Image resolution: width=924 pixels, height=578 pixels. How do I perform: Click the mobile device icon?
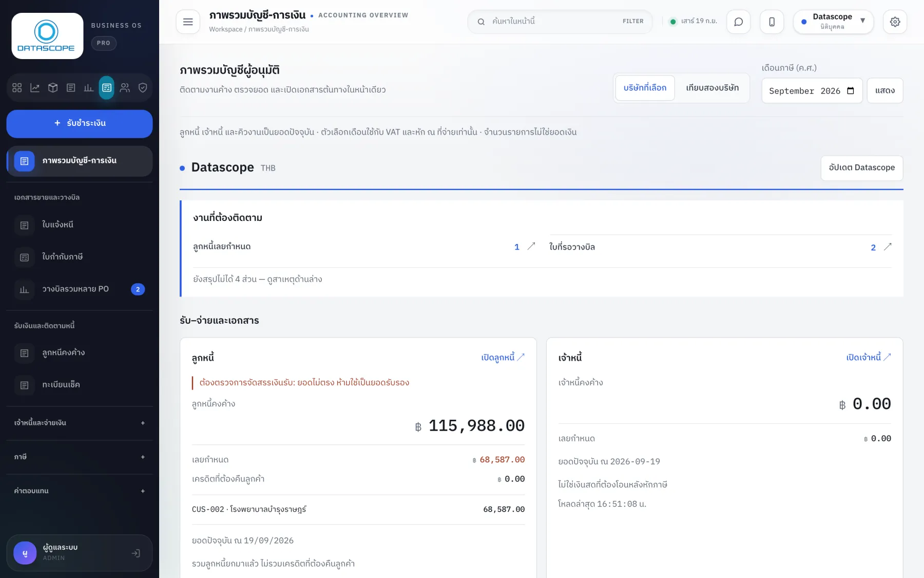point(772,22)
